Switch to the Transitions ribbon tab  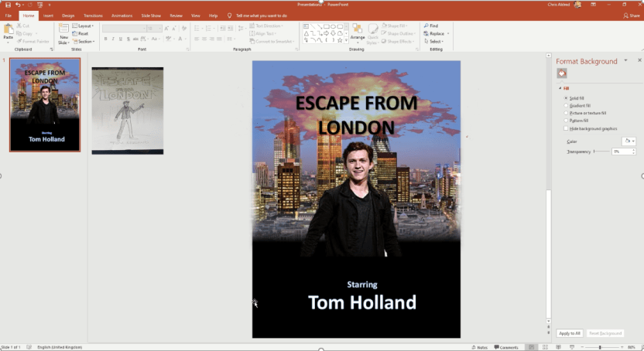pos(94,15)
